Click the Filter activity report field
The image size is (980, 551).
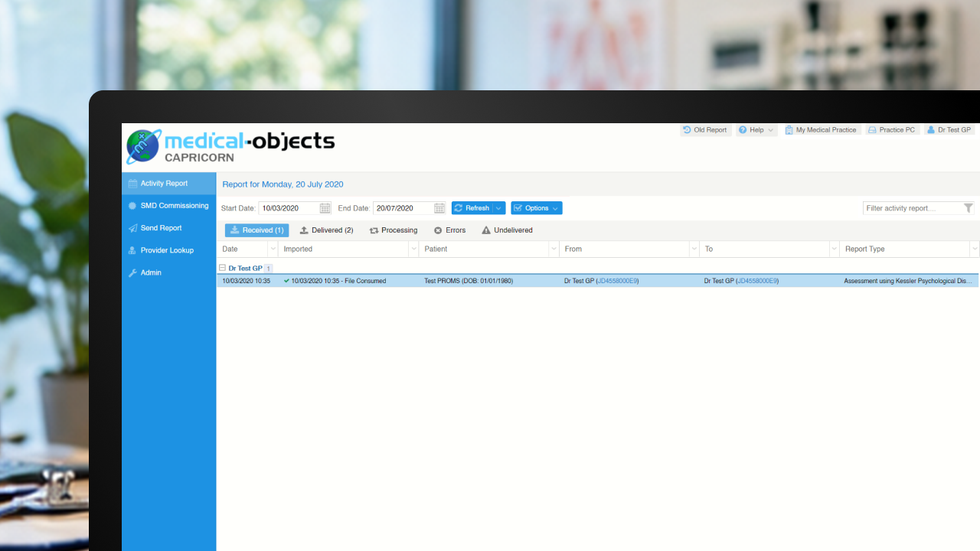[x=912, y=208]
